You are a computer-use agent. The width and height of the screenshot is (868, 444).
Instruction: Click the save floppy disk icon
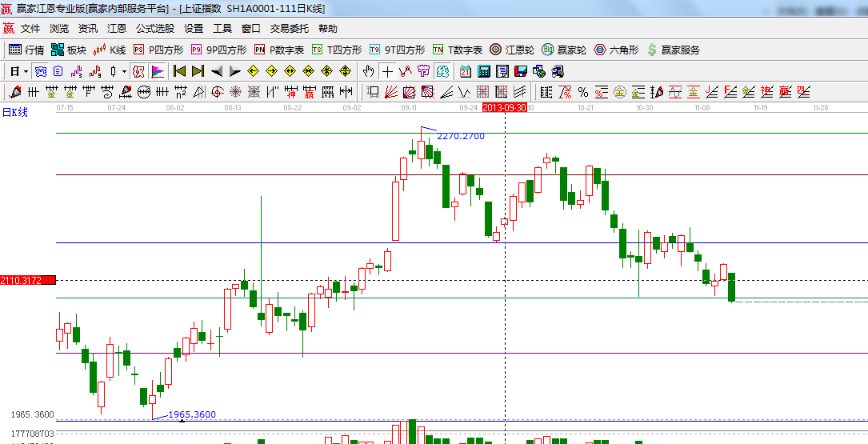[x=520, y=71]
